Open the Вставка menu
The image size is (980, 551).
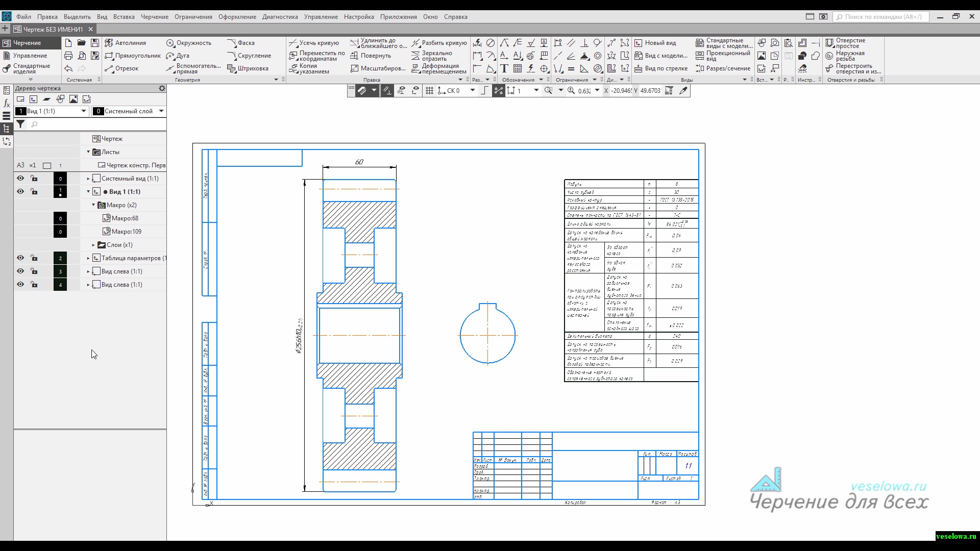124,17
